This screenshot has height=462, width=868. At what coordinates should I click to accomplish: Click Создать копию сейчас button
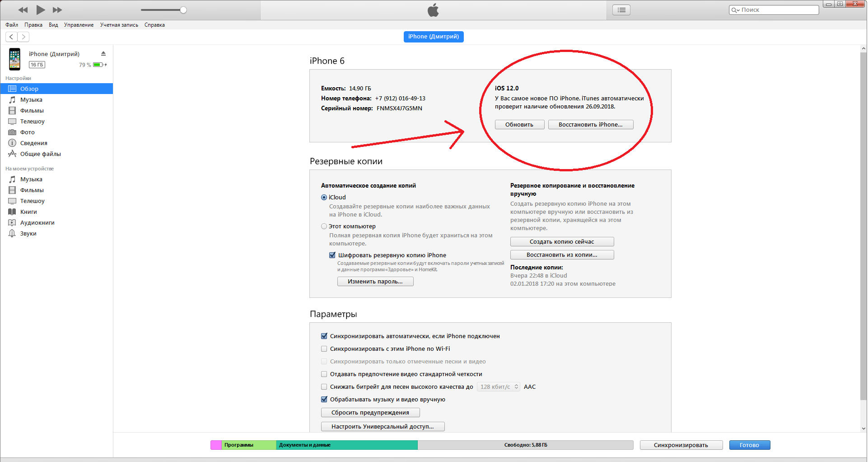click(x=562, y=242)
